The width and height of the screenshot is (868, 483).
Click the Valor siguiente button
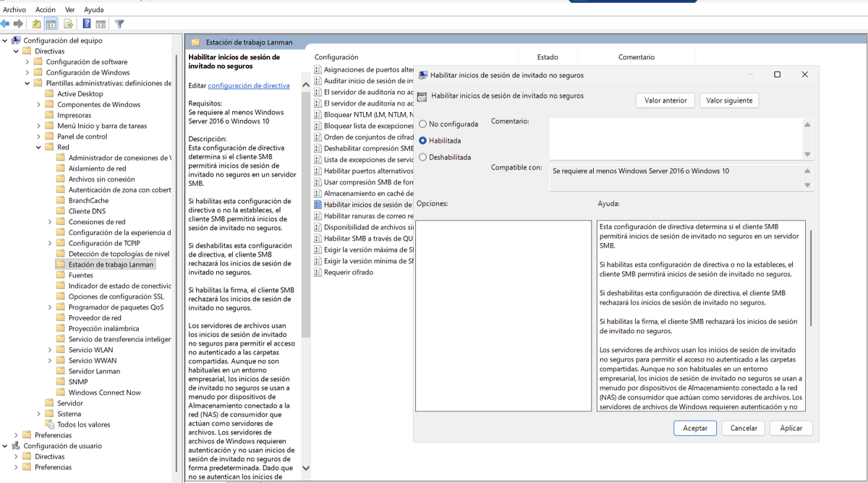tap(729, 101)
